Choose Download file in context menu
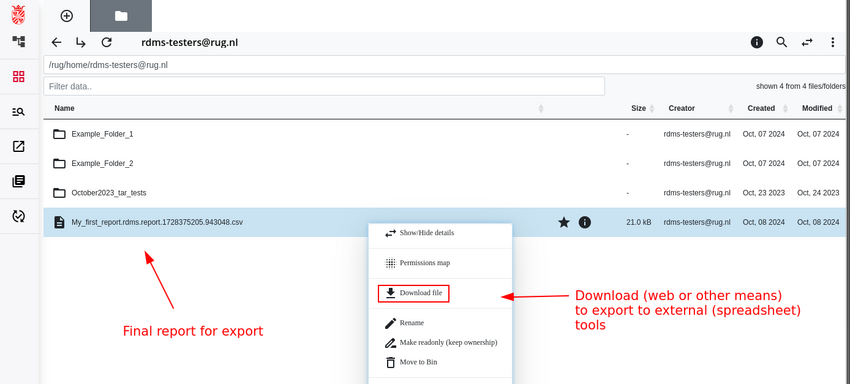 [x=414, y=293]
